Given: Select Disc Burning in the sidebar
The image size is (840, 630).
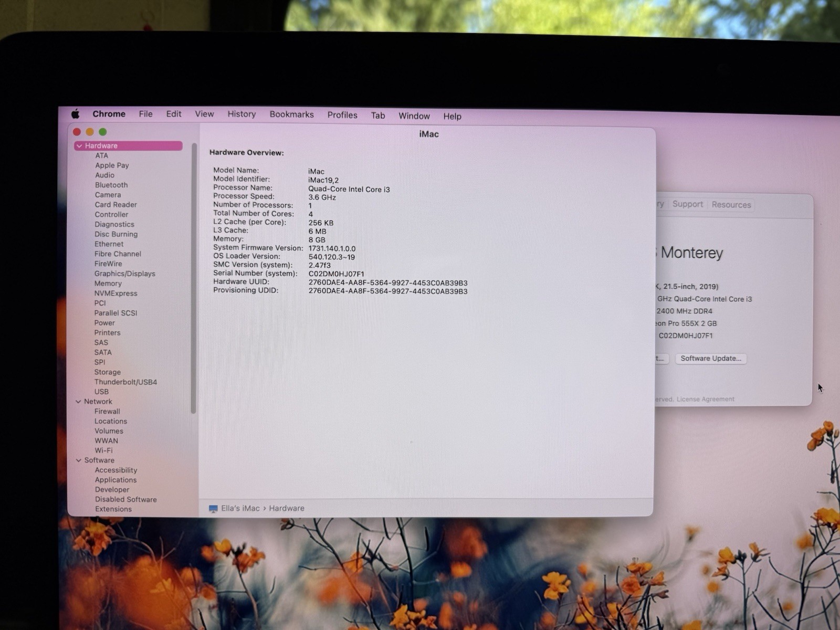Looking at the screenshot, I should coord(116,234).
